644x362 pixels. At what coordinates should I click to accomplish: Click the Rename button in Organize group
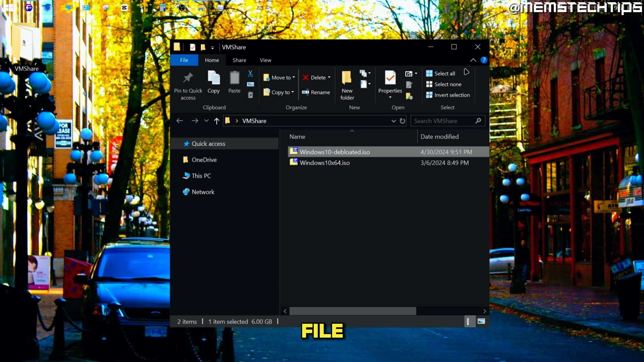coord(316,92)
